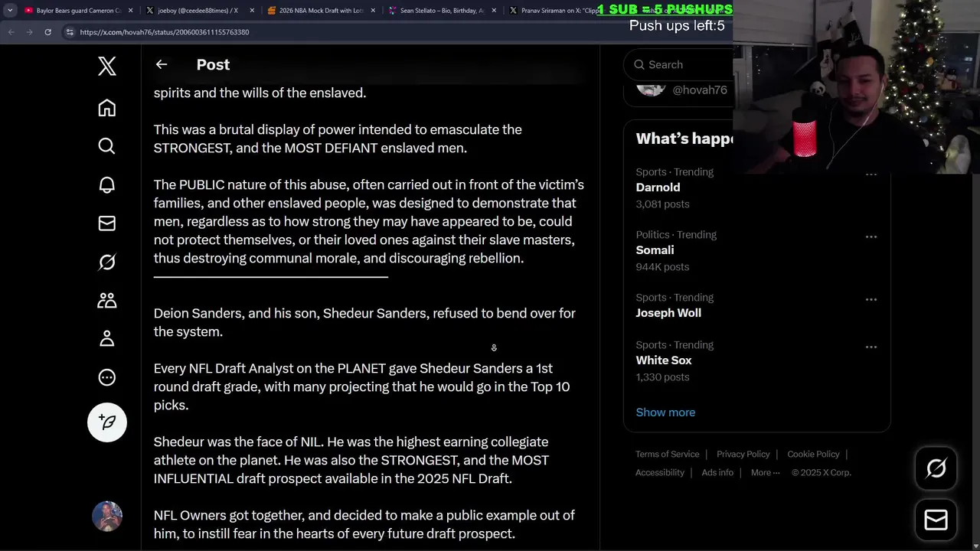Open floating Grok button at bottom right

(936, 468)
